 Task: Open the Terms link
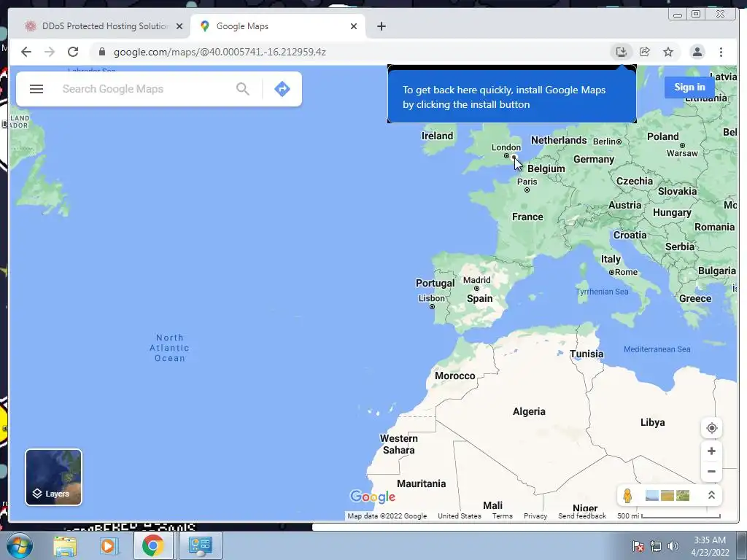click(x=502, y=516)
